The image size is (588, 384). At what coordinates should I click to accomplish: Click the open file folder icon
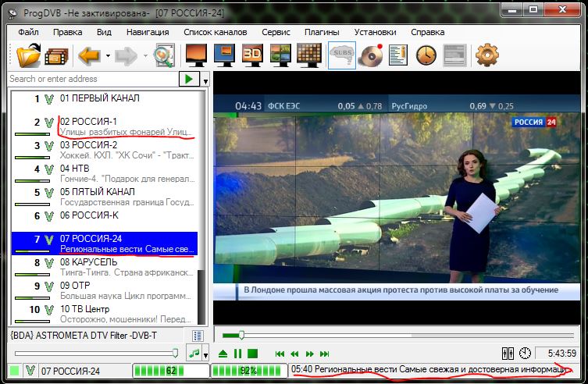[x=27, y=55]
